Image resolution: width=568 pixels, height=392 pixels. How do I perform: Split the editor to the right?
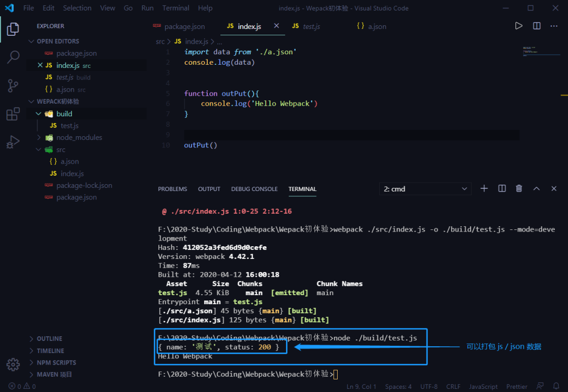click(536, 26)
